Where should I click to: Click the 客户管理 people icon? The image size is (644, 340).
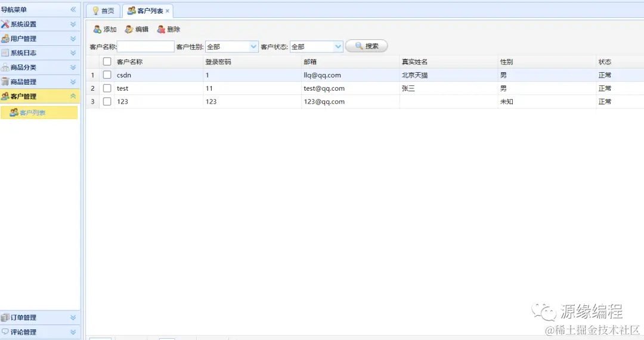[x=5, y=96]
